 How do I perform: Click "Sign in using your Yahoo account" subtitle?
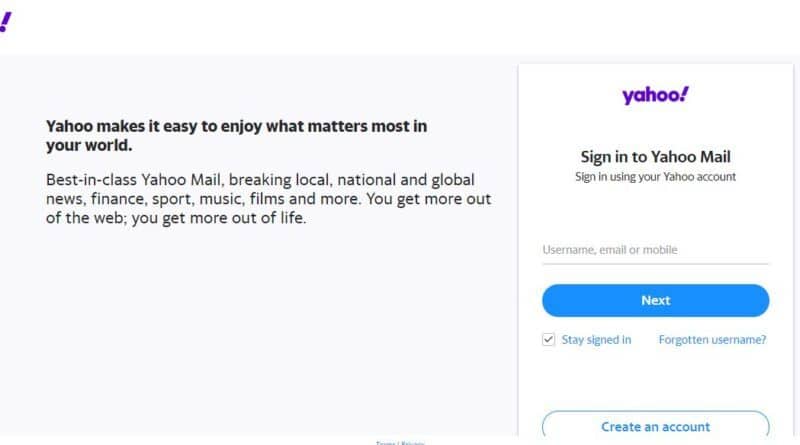pos(655,177)
